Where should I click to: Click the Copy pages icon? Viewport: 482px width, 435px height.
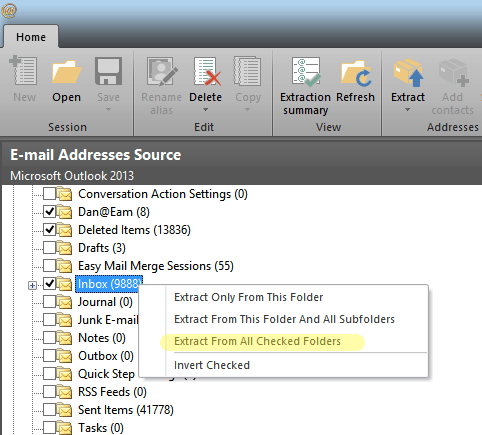point(248,71)
